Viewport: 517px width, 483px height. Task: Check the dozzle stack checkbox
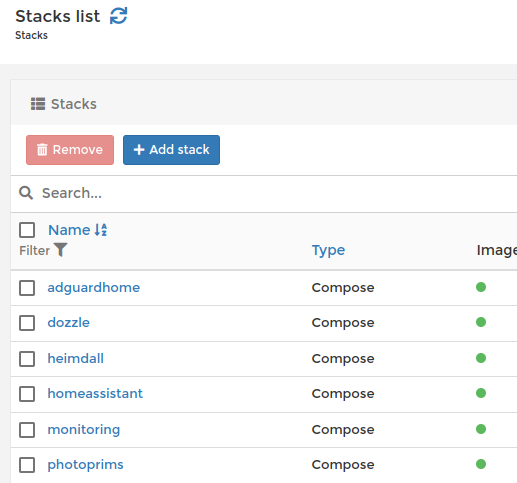pos(27,323)
